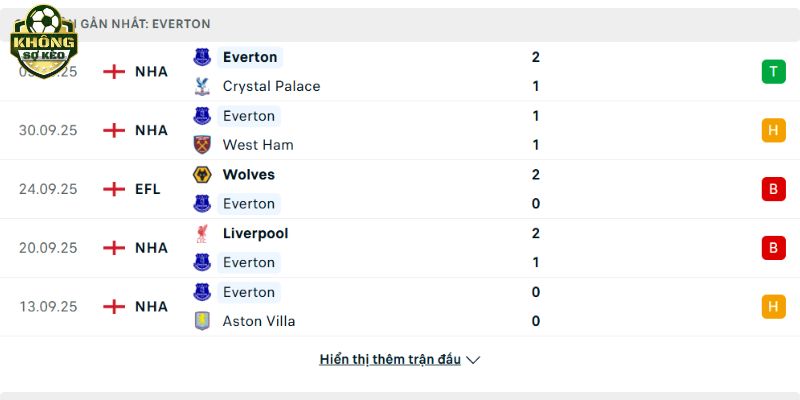Open the "Hiển thị thêm trận đấu" link
This screenshot has width=800, height=400.
pyautogui.click(x=390, y=359)
